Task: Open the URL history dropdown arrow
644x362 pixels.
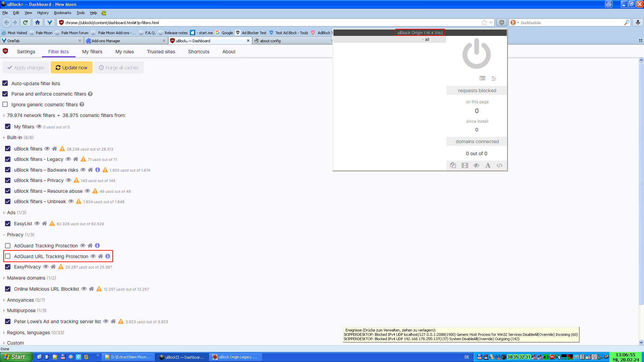Action: 491,22
